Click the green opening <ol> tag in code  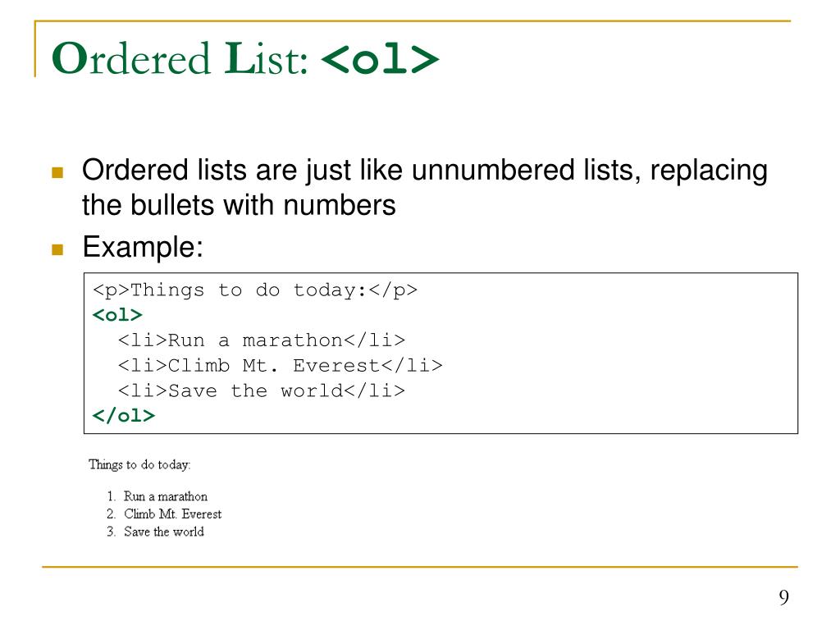[117, 315]
